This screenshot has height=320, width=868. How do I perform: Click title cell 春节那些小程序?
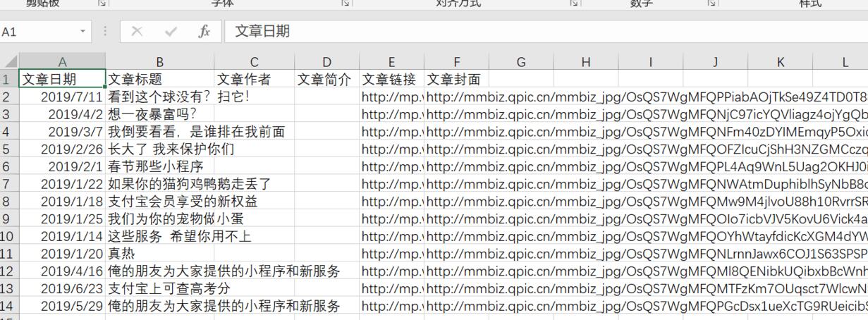(x=160, y=166)
